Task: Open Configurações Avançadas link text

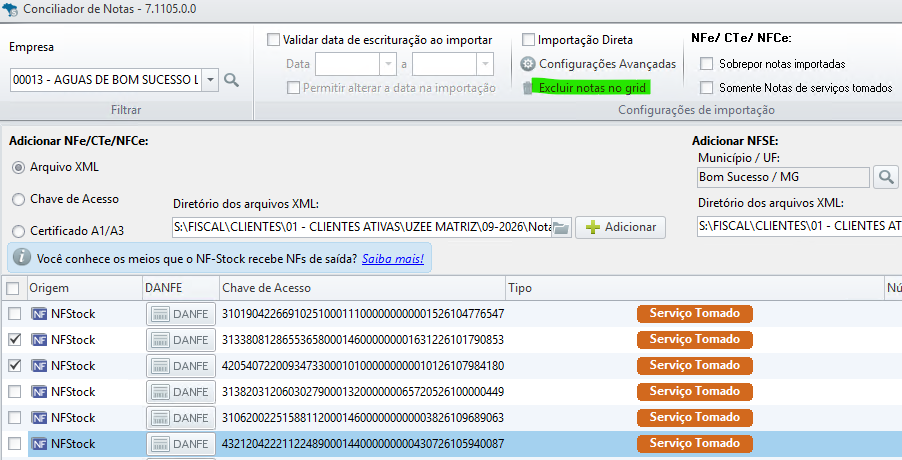Action: coord(607,64)
